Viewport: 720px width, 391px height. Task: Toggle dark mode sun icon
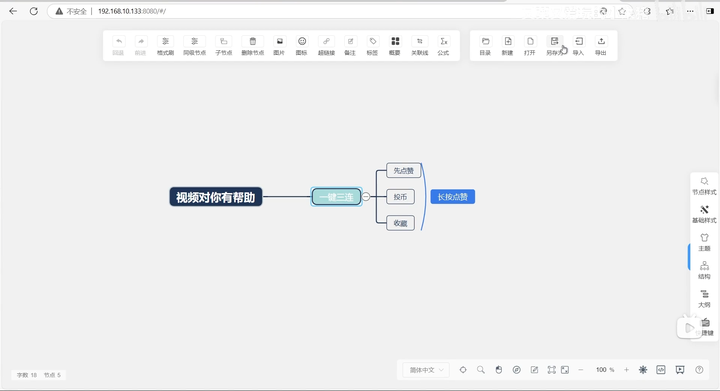coord(643,369)
